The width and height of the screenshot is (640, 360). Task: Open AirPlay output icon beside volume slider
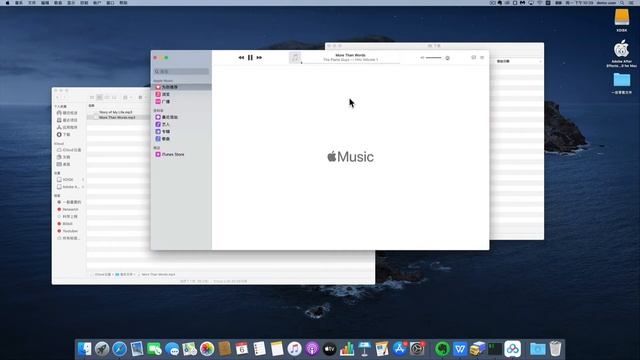447,58
